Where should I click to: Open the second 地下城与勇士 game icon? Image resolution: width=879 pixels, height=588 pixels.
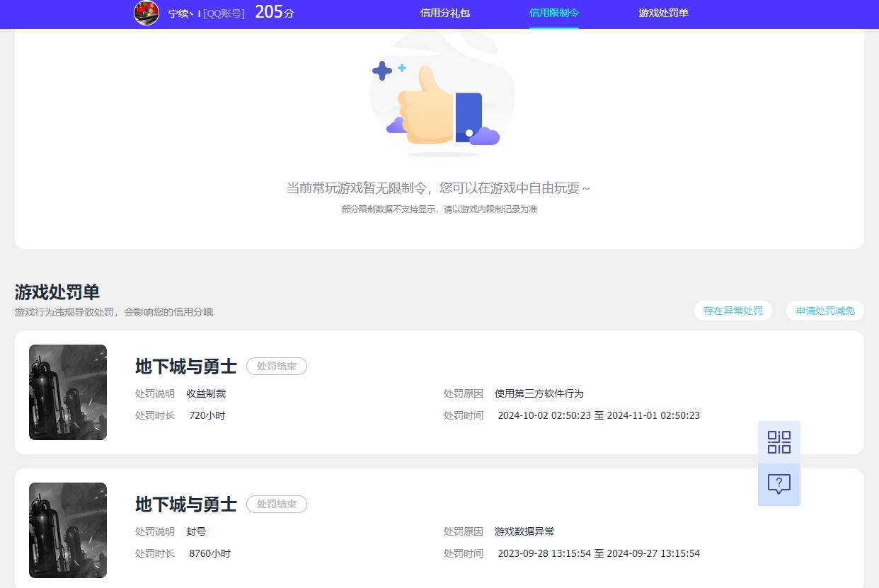(x=67, y=530)
